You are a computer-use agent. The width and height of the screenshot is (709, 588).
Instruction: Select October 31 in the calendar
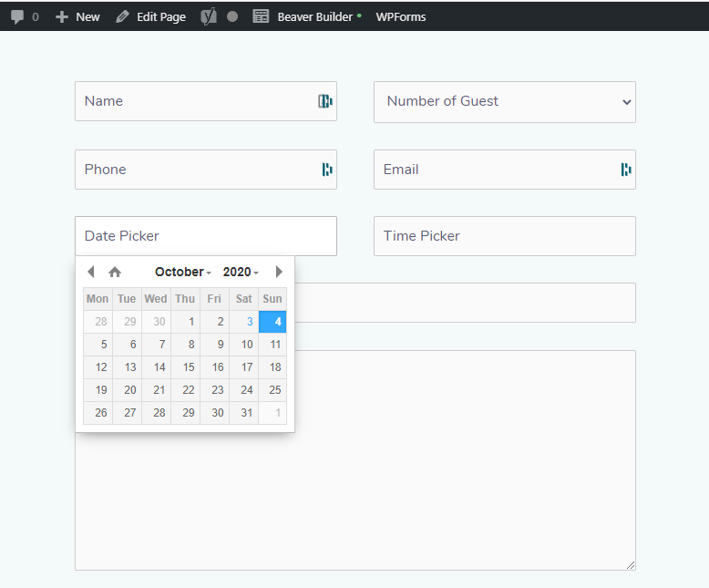243,412
